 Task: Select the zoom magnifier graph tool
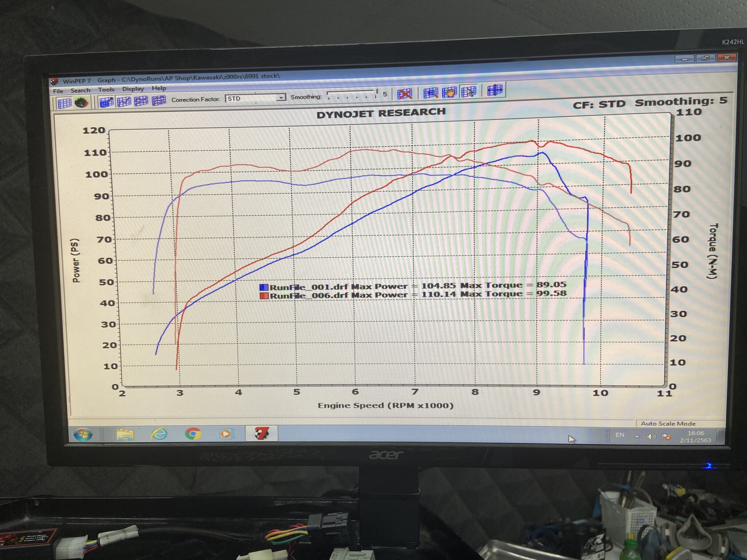431,93
